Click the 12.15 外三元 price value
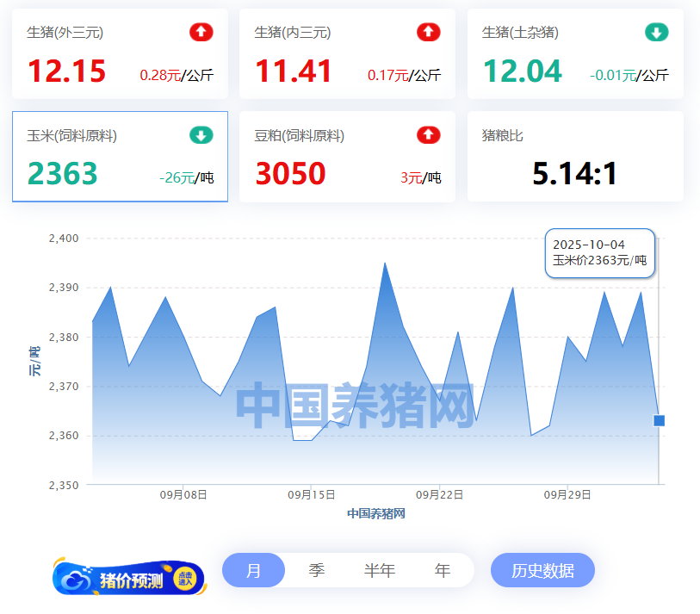 pyautogui.click(x=66, y=71)
